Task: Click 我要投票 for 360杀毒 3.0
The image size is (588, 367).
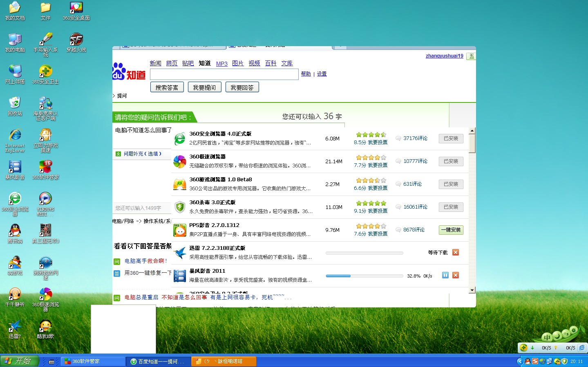Action: (378, 211)
